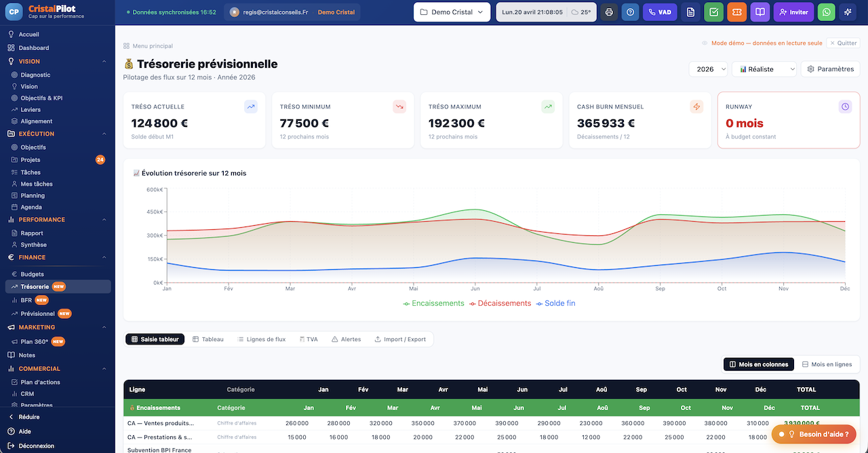Open BFR in the Finance sidebar
868x453 pixels.
[x=26, y=300]
